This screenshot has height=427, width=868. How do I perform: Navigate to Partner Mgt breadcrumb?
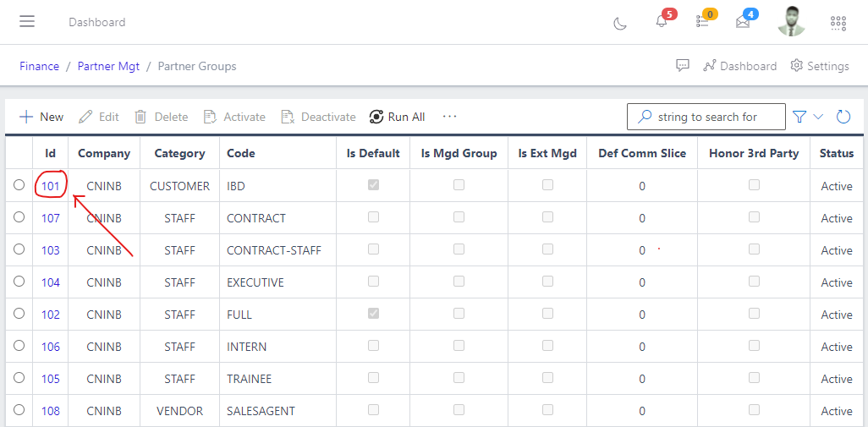tap(108, 66)
